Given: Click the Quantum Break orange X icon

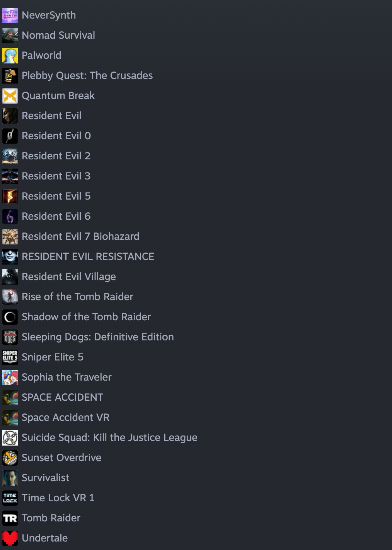Looking at the screenshot, I should click(x=10, y=96).
